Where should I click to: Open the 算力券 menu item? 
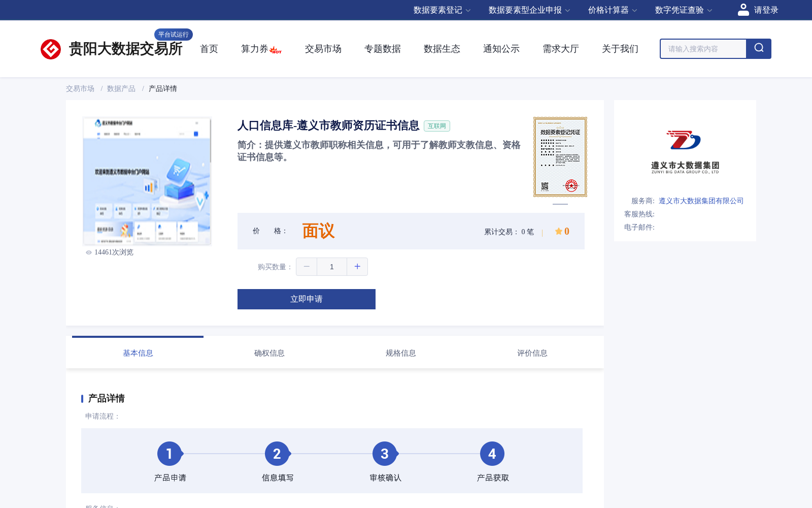point(255,49)
